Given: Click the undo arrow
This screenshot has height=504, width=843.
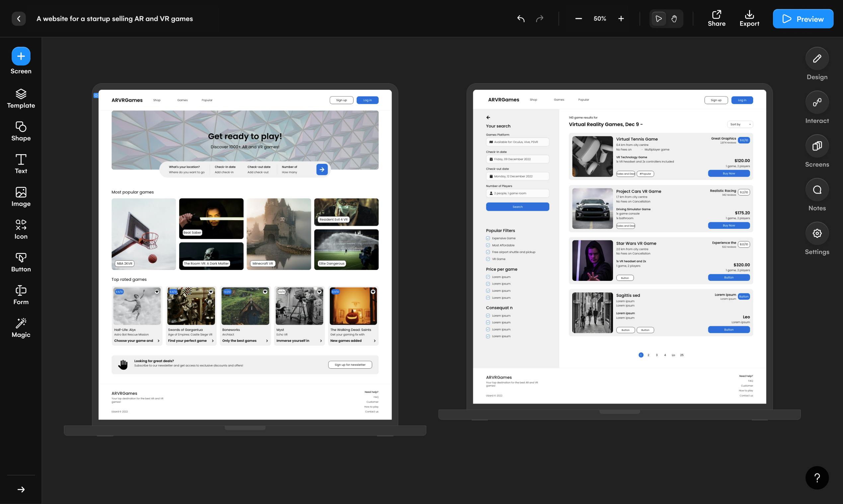Looking at the screenshot, I should pos(521,19).
